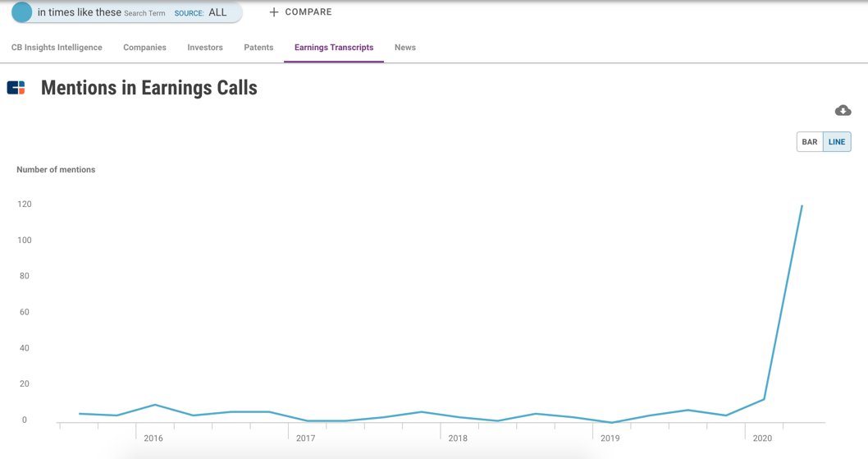Click the 120 y-axis value

pos(25,204)
